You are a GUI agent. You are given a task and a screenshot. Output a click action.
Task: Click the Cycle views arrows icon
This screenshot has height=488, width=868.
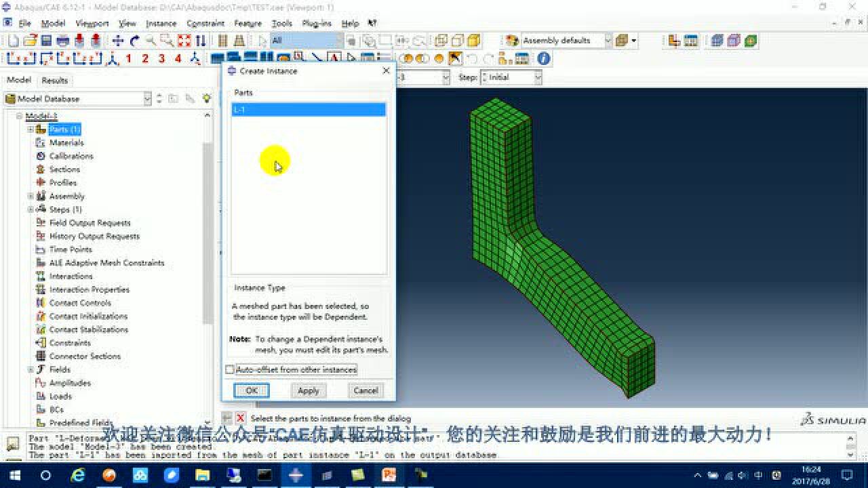tap(200, 41)
